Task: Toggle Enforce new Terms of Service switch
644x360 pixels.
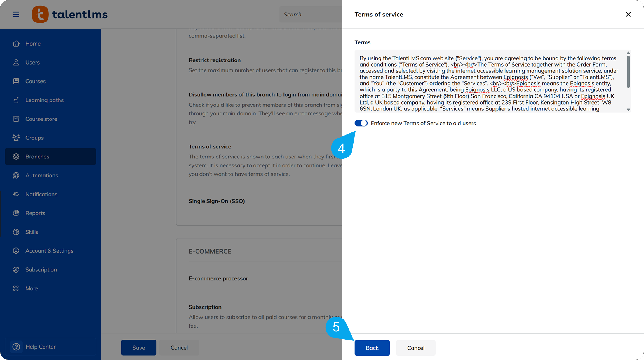Action: [361, 123]
